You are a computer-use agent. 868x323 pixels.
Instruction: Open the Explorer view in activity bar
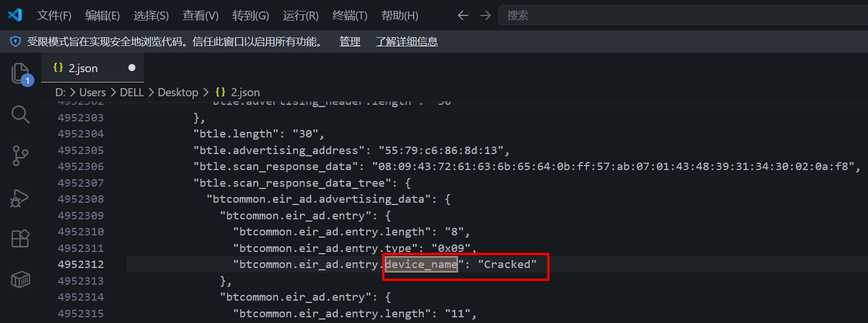(x=20, y=74)
